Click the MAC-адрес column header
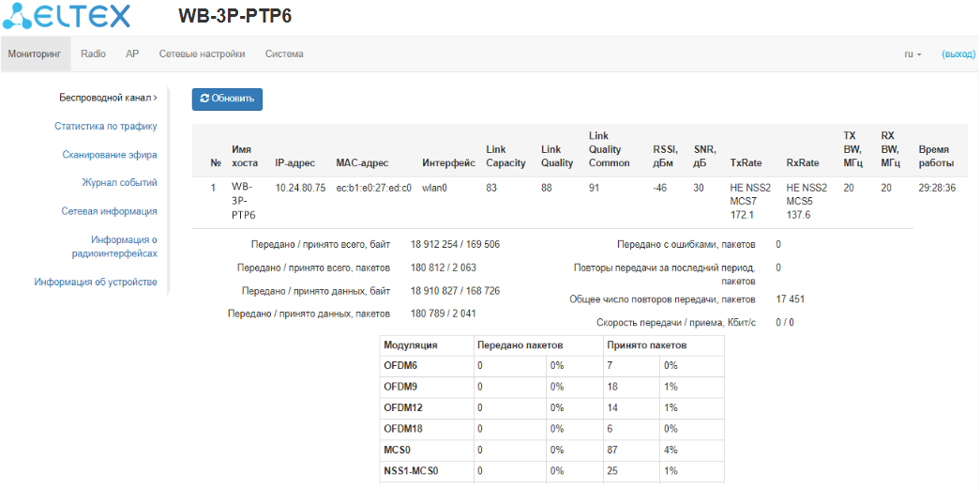 [362, 162]
